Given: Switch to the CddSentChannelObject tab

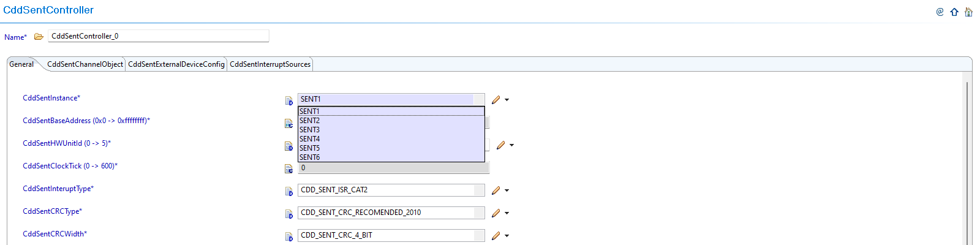Looking at the screenshot, I should (x=85, y=64).
